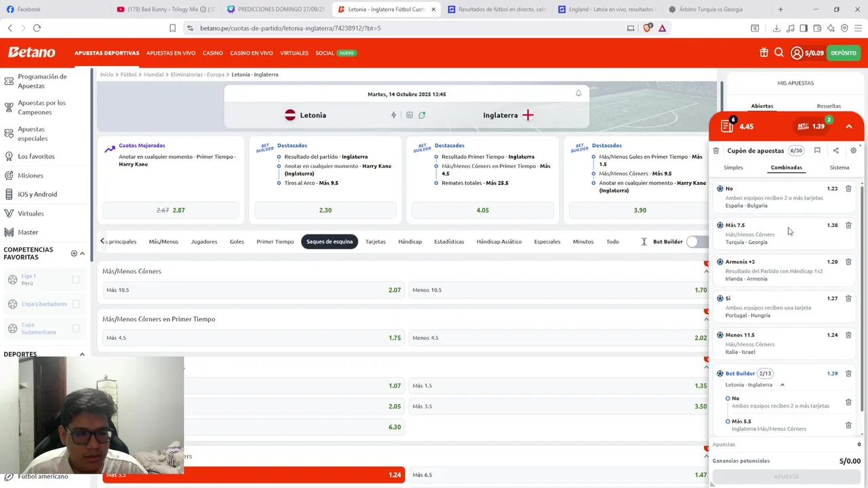Check the Copa Sudamericana checkbox

76,328
